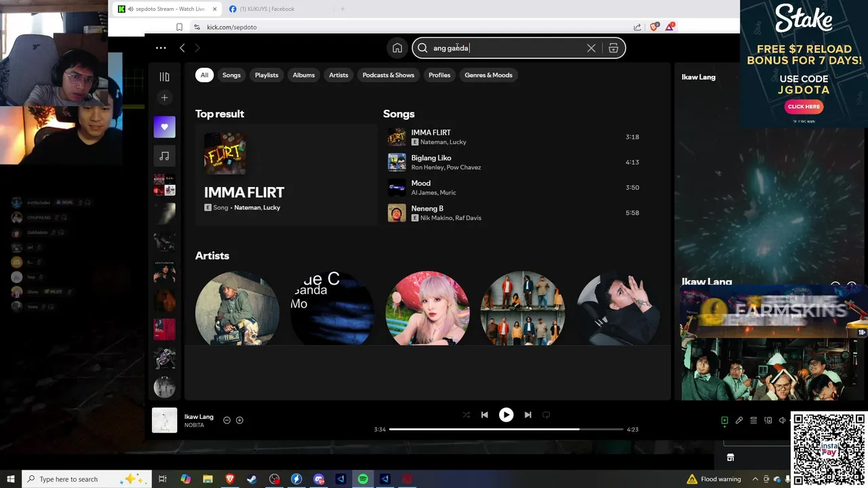868x488 pixels.
Task: Filter results by Genres & Moods
Action: point(488,75)
